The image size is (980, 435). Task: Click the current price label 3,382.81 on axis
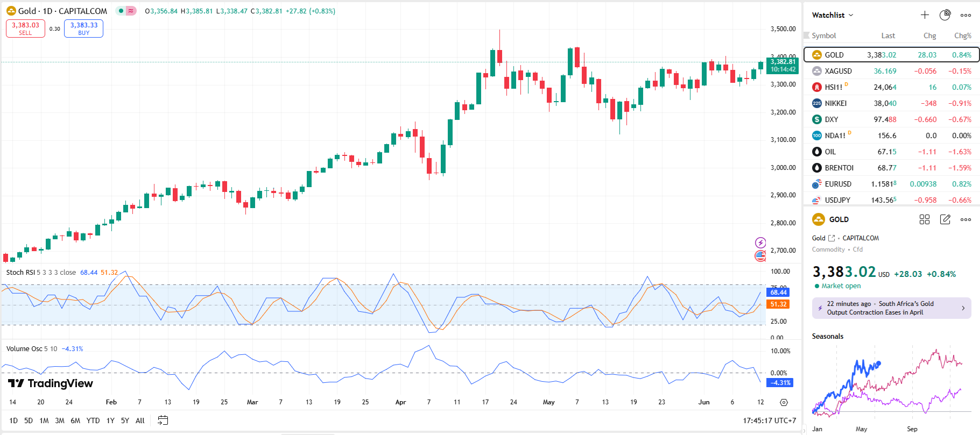click(782, 62)
